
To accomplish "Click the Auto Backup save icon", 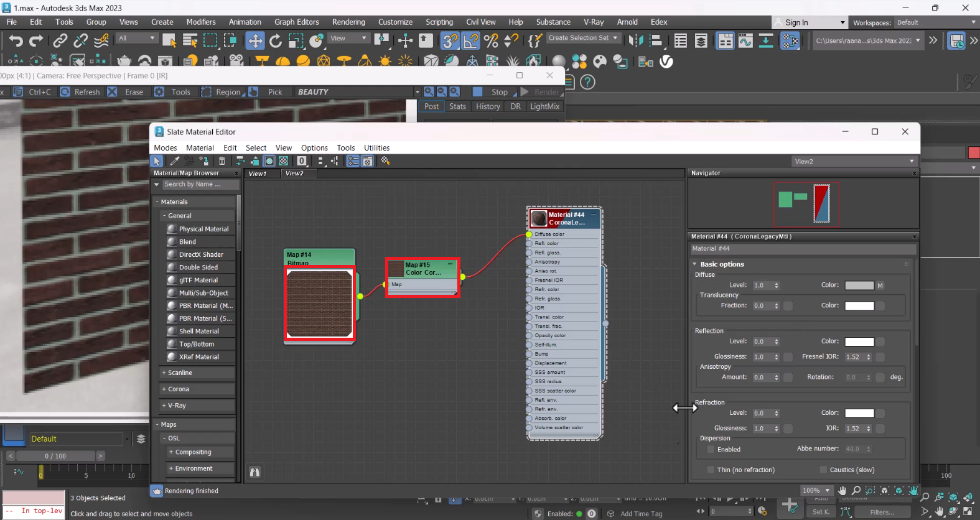I will pos(957,41).
